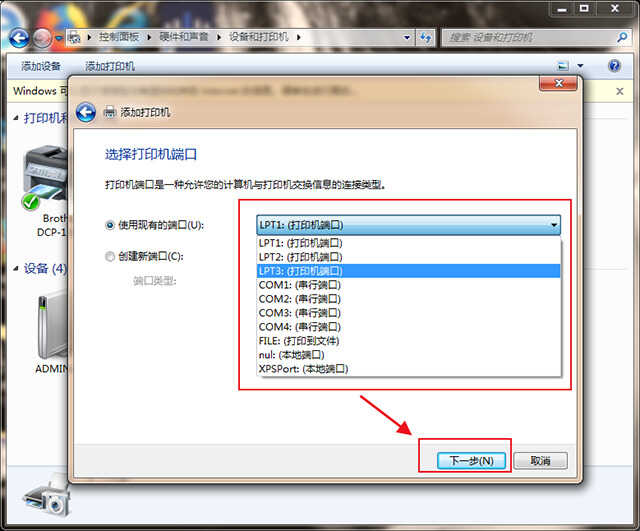Select FILE: (打印到文件) port entry
The image size is (640, 531).
(x=300, y=340)
